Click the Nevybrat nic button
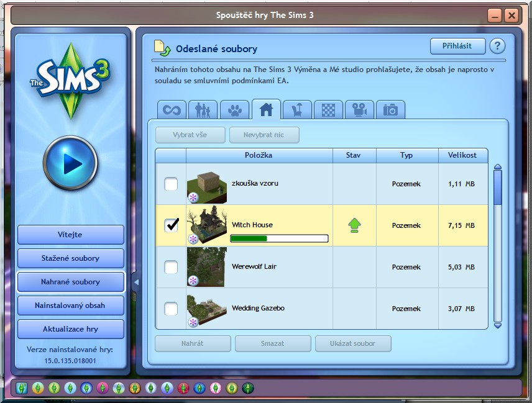The width and height of the screenshot is (532, 403). pos(264,135)
